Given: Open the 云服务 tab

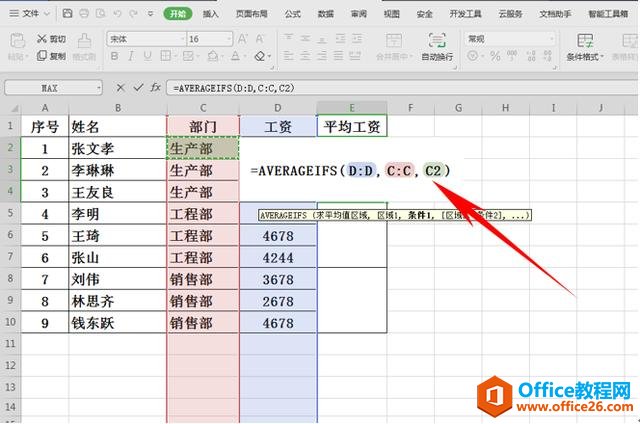Looking at the screenshot, I should 510,14.
